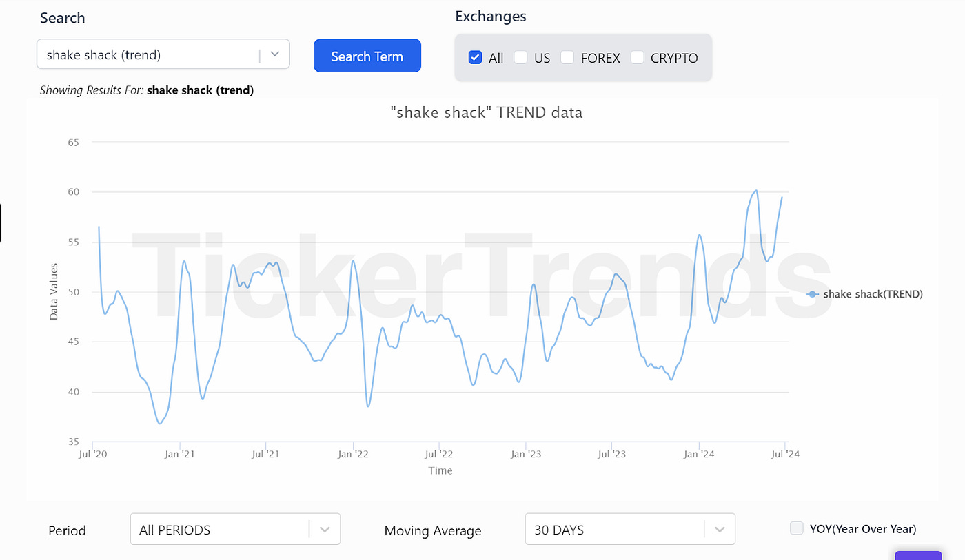This screenshot has width=965, height=560.
Task: Click the 35 value on the y-axis
Action: tap(73, 442)
